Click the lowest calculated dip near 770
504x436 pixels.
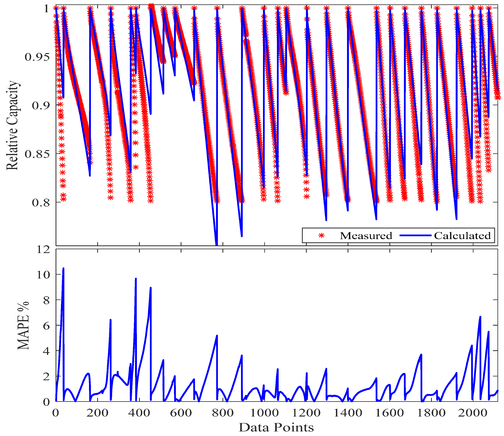pos(217,243)
